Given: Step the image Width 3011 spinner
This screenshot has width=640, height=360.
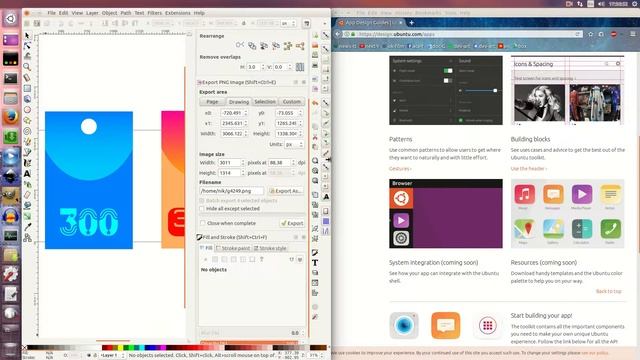Looking at the screenshot, I should (x=243, y=162).
